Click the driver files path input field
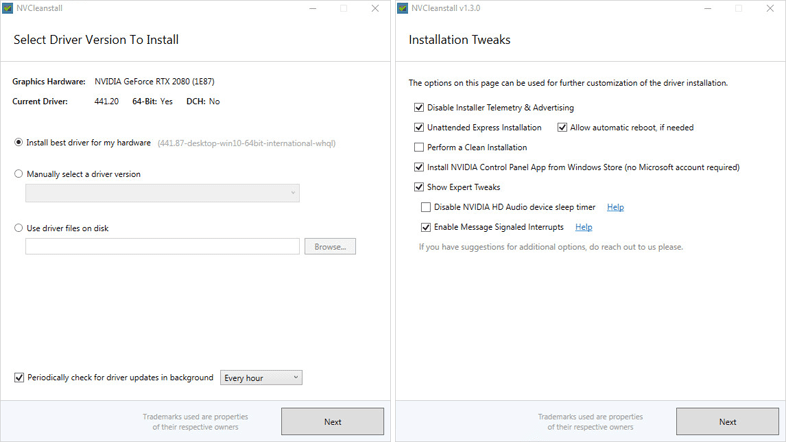The width and height of the screenshot is (786, 442). click(x=162, y=247)
